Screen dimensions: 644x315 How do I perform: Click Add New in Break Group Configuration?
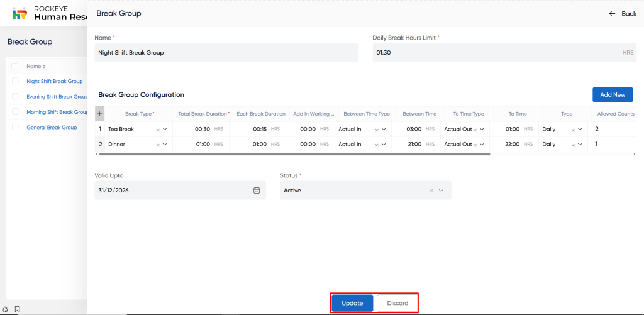click(612, 94)
